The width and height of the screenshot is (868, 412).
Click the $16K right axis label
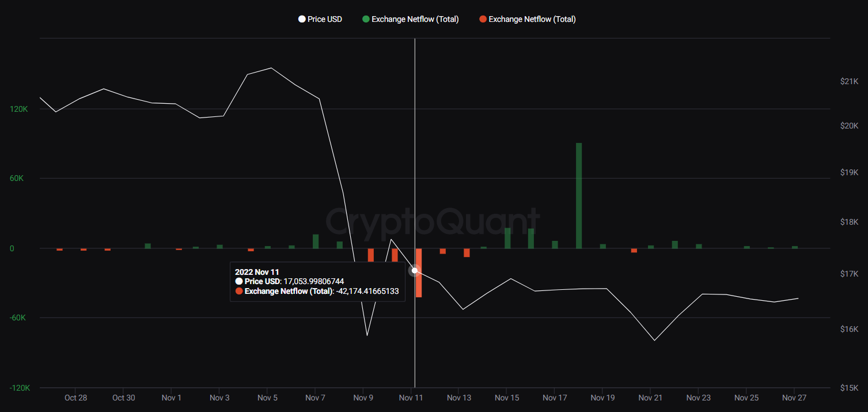(850, 329)
